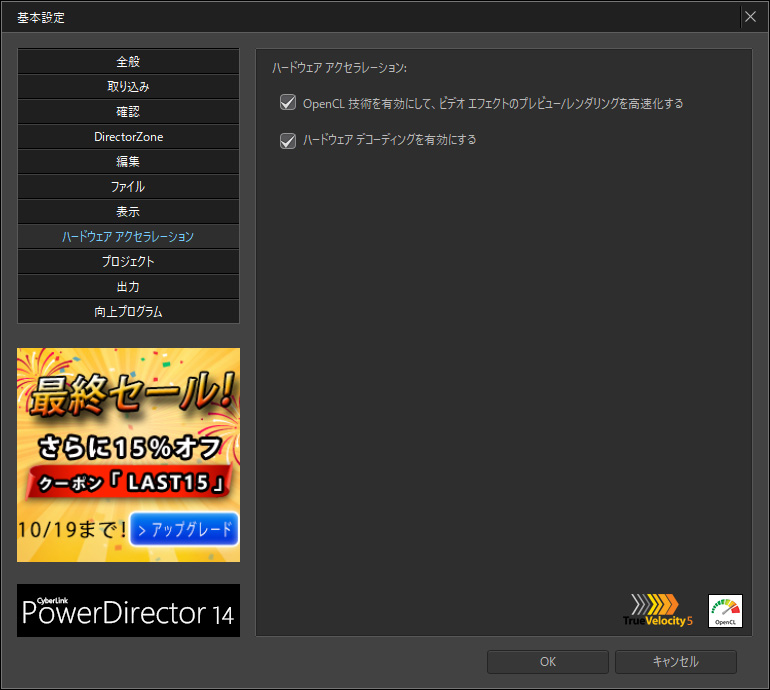Switch to the 出力 category

click(128, 287)
